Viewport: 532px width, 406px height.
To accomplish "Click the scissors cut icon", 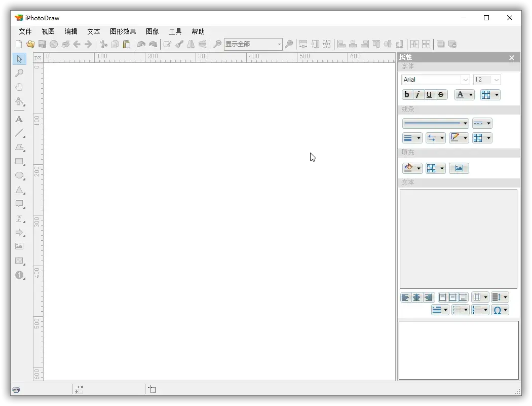I will [103, 44].
